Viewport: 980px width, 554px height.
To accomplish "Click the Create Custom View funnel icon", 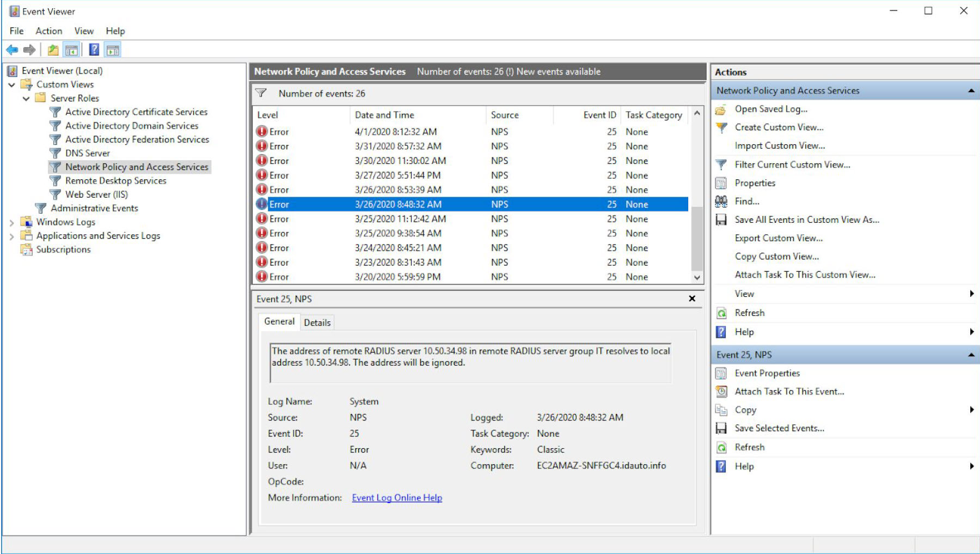I will tap(721, 127).
